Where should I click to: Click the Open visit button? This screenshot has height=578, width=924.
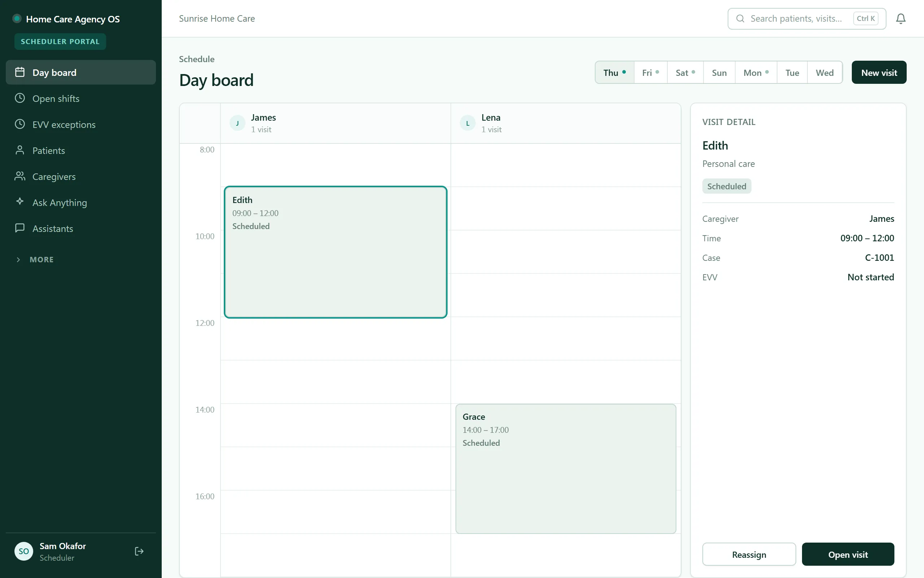coord(848,554)
